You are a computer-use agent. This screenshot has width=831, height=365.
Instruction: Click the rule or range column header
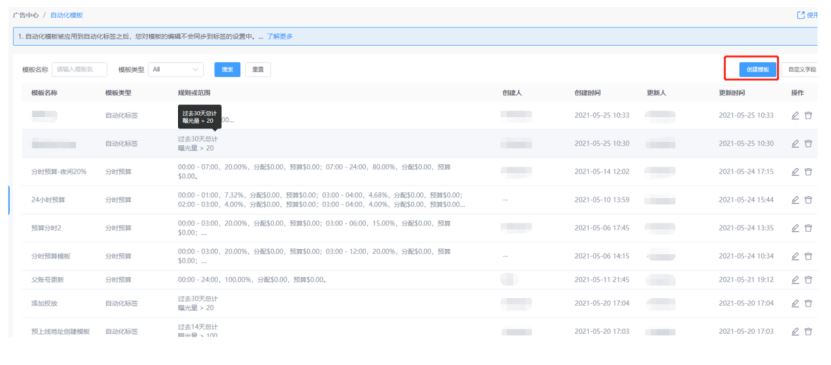[x=194, y=93]
